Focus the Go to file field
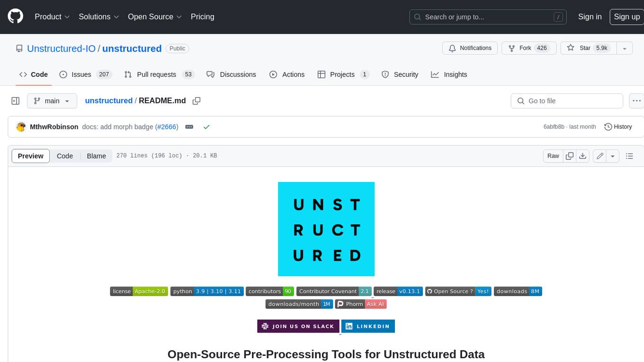Screen dimensions: 644x362 [567, 101]
